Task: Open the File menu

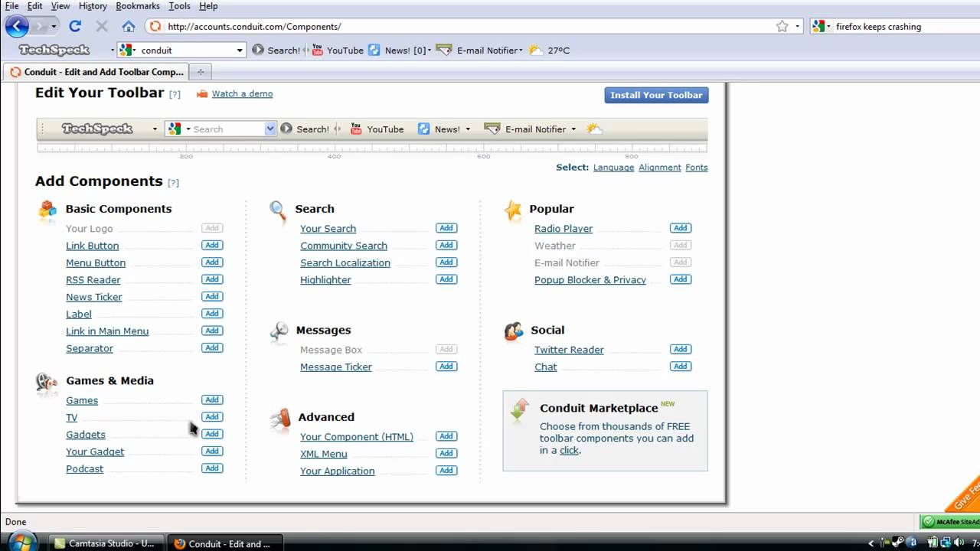Action: coord(11,6)
